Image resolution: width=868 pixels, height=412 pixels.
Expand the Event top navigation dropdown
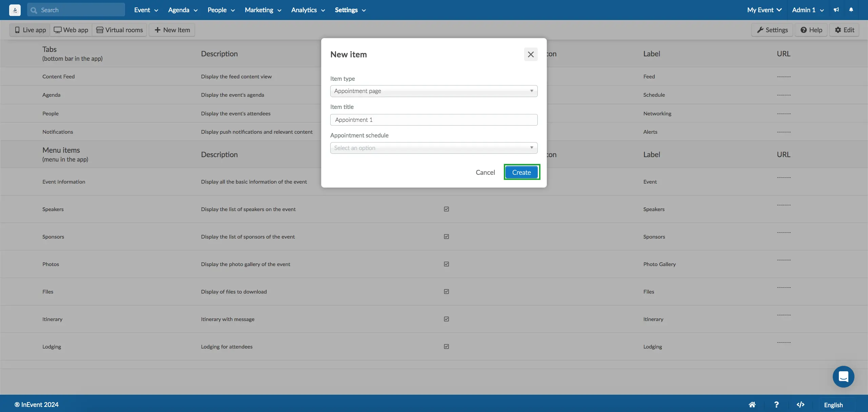point(145,10)
